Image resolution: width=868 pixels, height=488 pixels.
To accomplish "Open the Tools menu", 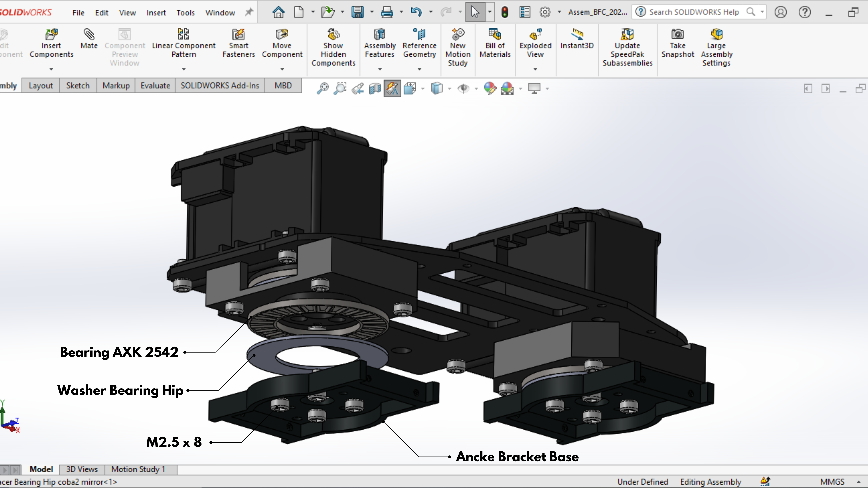I will tap(185, 13).
